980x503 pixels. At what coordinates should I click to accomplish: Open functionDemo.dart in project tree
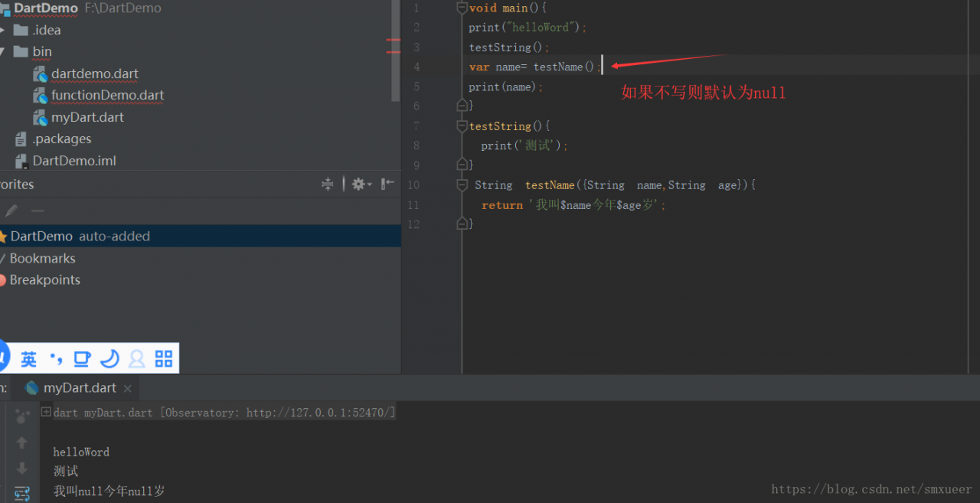click(108, 96)
